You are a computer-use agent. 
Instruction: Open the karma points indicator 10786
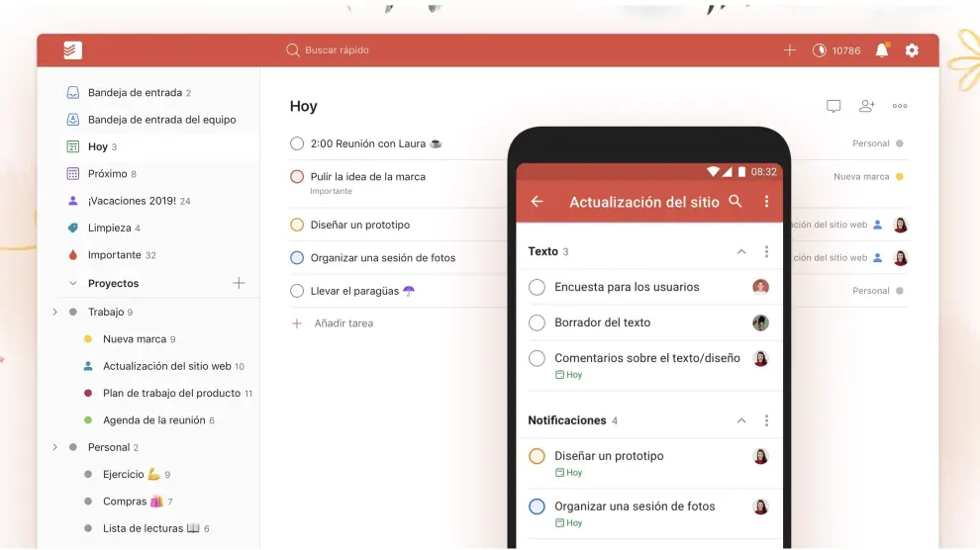836,50
